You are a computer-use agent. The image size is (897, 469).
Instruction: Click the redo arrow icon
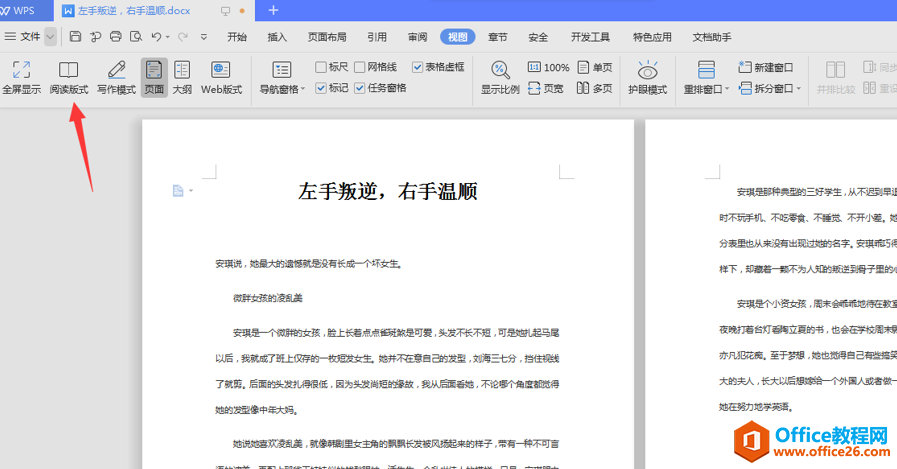[182, 37]
